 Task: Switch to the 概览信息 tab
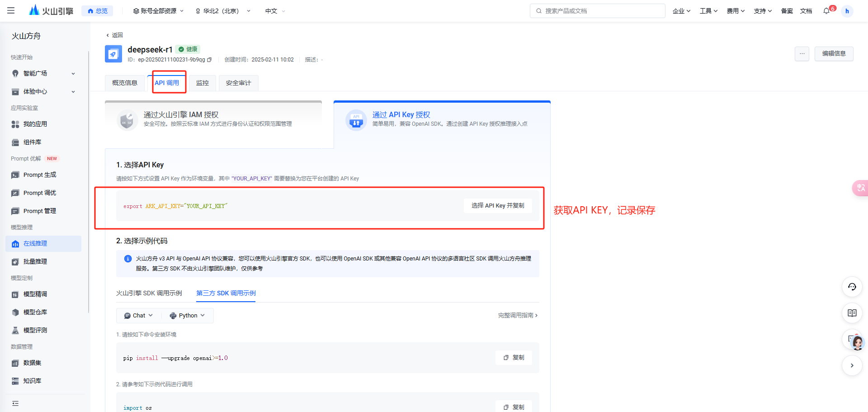click(125, 83)
